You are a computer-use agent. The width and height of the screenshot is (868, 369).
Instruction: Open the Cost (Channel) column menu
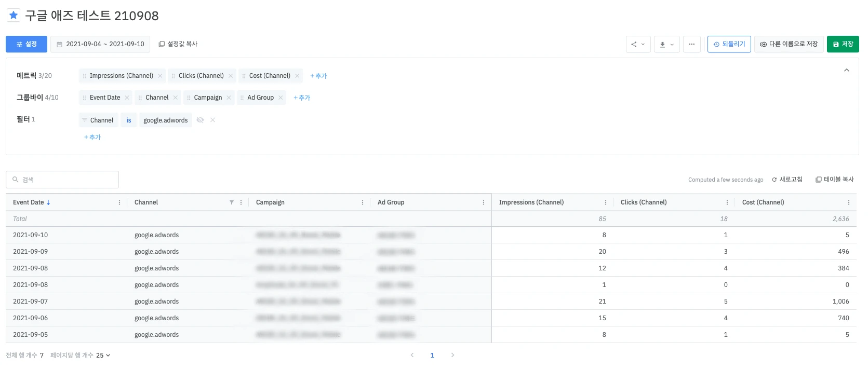point(848,202)
